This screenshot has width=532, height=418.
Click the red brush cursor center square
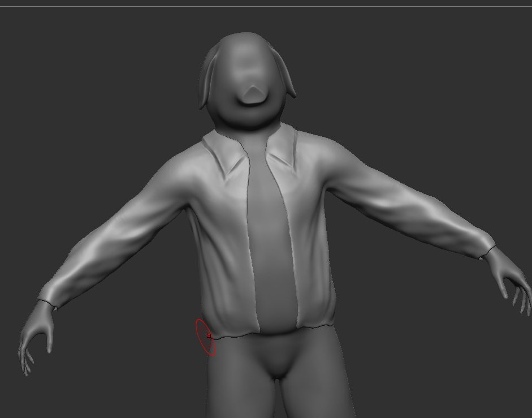coord(209,336)
